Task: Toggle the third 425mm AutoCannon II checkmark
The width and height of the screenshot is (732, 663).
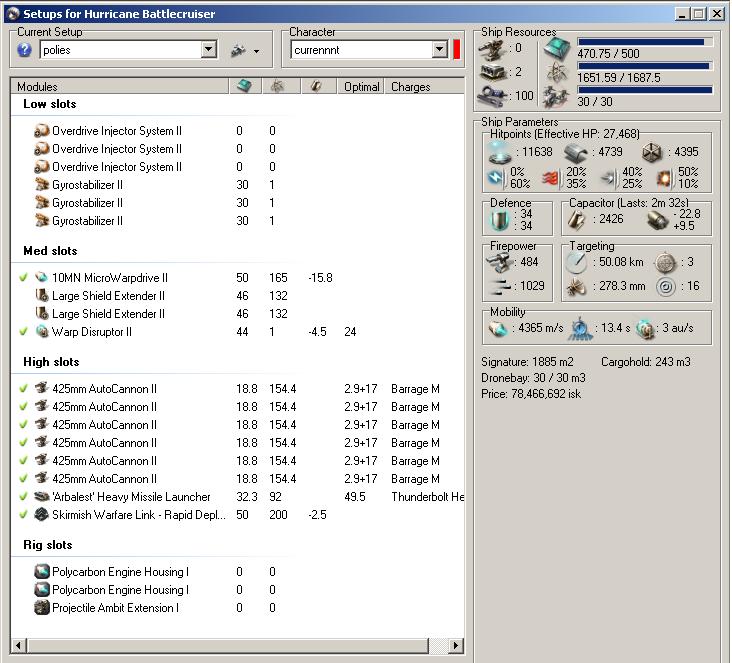Action: pos(23,424)
